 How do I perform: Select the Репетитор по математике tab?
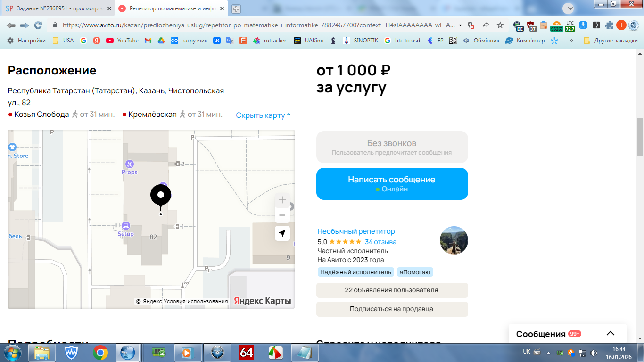point(171,8)
